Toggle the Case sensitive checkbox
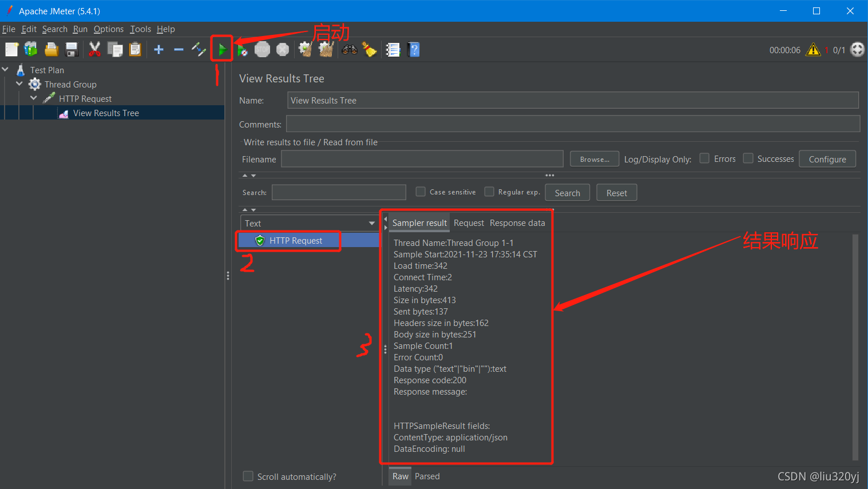868x489 pixels. [x=421, y=192]
